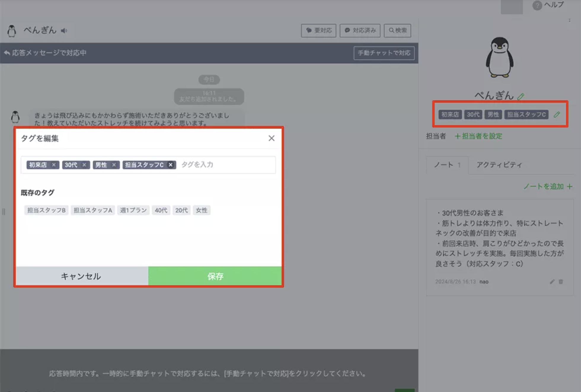The image size is (581, 392).
Task: Switch to the アクティビティ tab
Action: click(x=499, y=165)
